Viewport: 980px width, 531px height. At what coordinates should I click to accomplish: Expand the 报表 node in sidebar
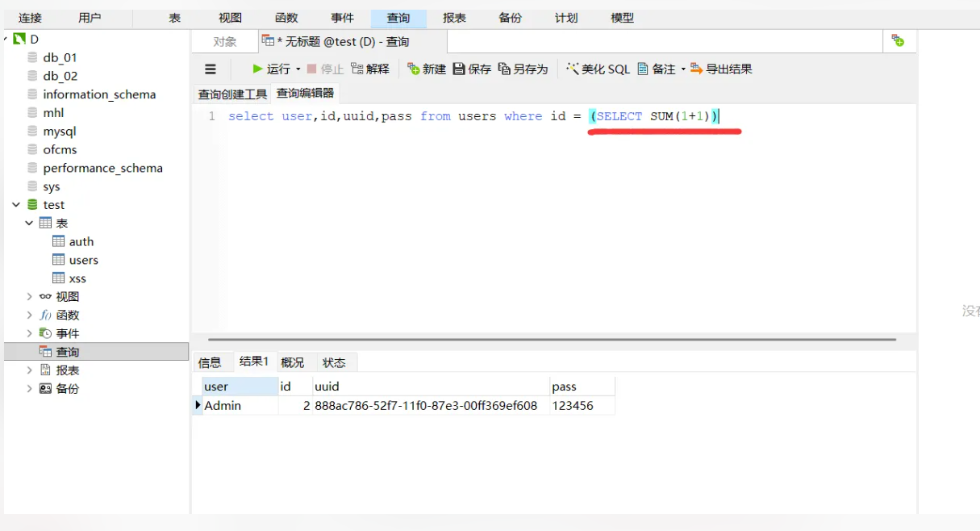(29, 370)
